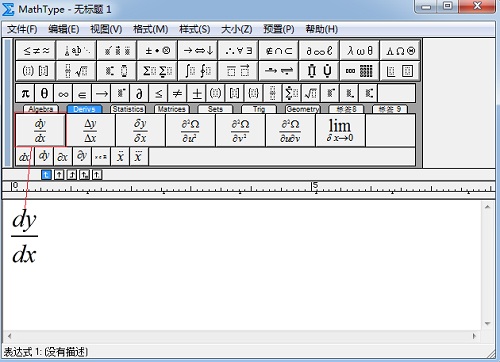
Task: Insert the small ∂y expression
Action: click(x=82, y=156)
